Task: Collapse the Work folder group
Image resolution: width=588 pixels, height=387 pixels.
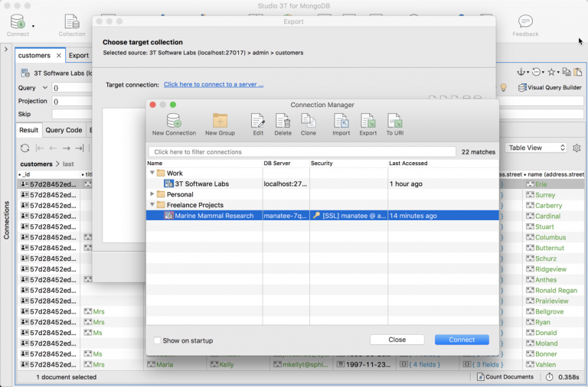Action: click(152, 174)
